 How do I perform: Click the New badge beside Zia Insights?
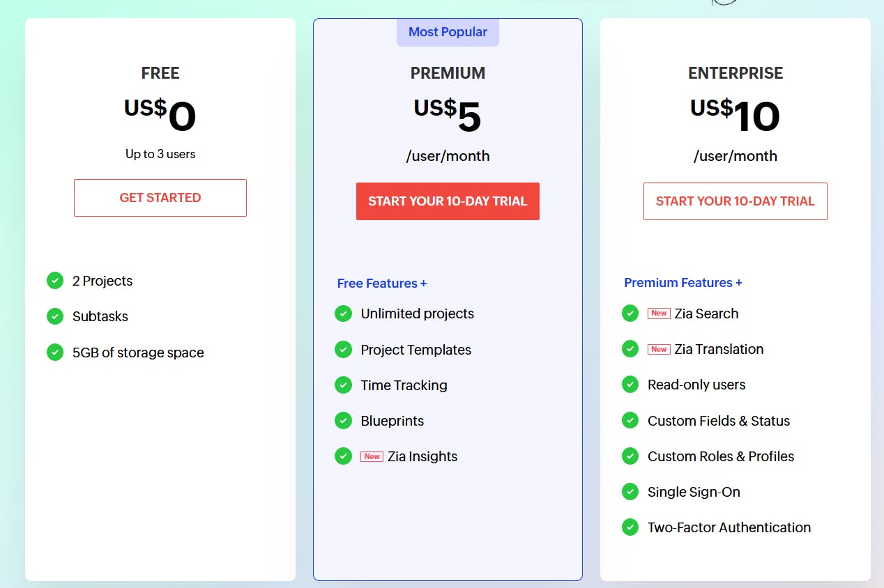pyautogui.click(x=372, y=456)
